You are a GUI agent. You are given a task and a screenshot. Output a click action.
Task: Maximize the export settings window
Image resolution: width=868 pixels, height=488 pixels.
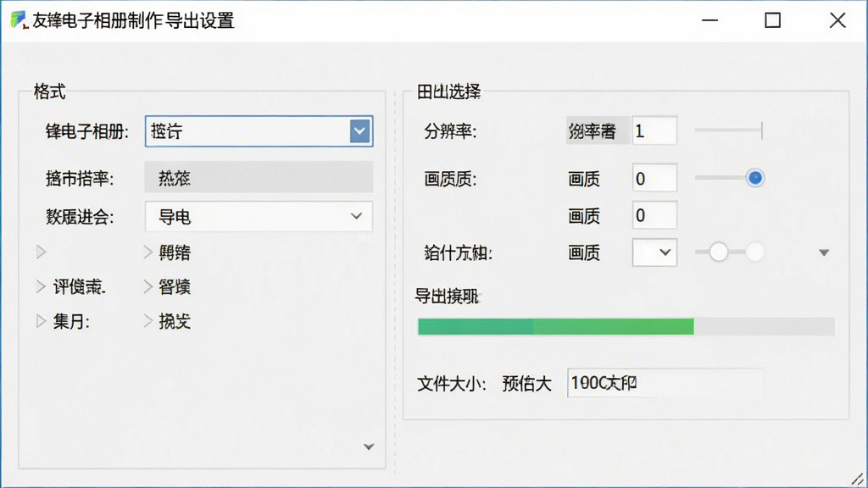(773, 20)
